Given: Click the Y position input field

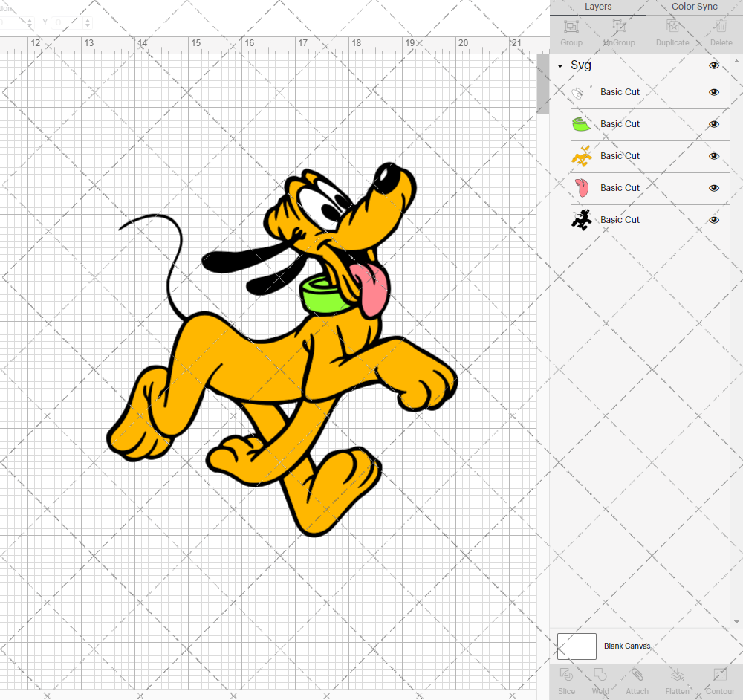Looking at the screenshot, I should [x=68, y=22].
